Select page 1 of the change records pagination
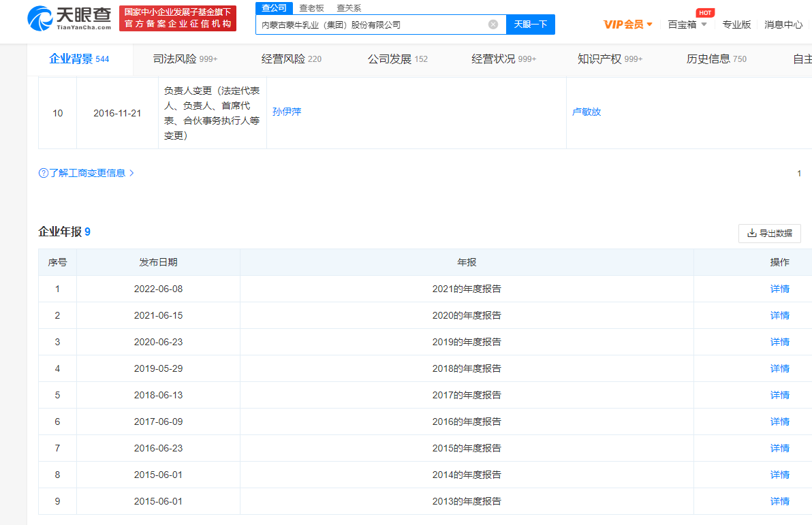Viewport: 812px width, 525px height. [799, 174]
